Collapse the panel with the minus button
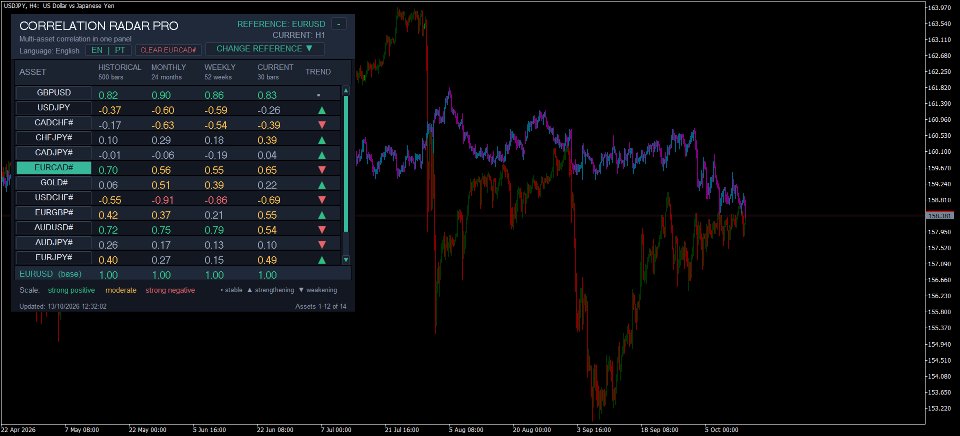The image size is (960, 436). pyautogui.click(x=339, y=24)
